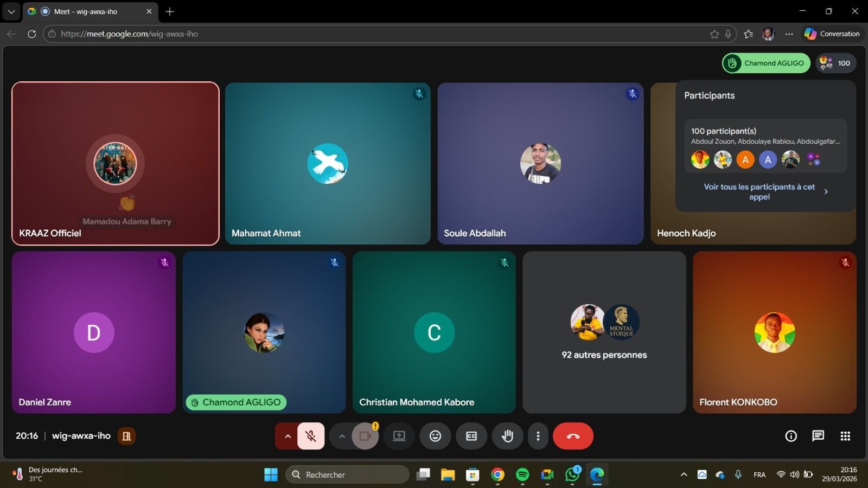Click muted mic icon on Christian Mohamed Kabore tile
Screen dimensions: 868x488
point(505,262)
